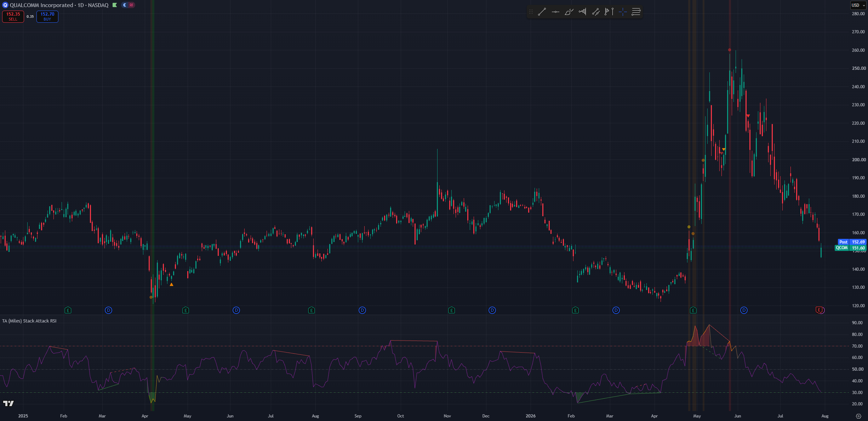Select the trend line drawing tool
Screen dimensions: 868x421
[542, 12]
